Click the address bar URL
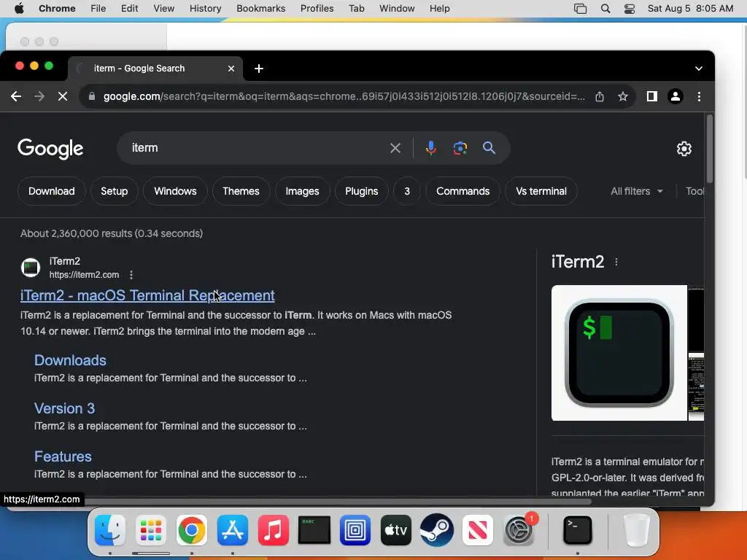The height and width of the screenshot is (560, 747). [344, 97]
